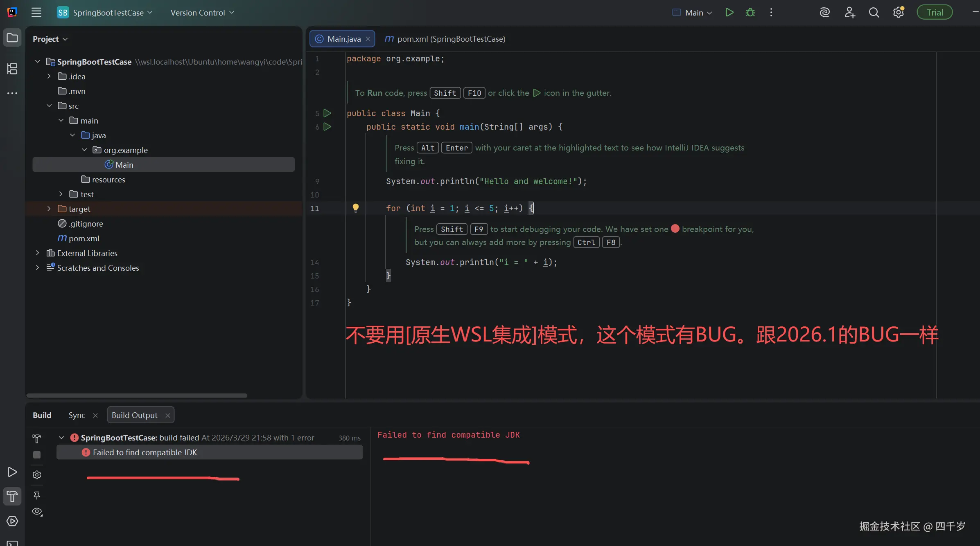This screenshot has height=546, width=980.
Task: Toggle the Project tool window sidebar icon
Action: [x=12, y=38]
